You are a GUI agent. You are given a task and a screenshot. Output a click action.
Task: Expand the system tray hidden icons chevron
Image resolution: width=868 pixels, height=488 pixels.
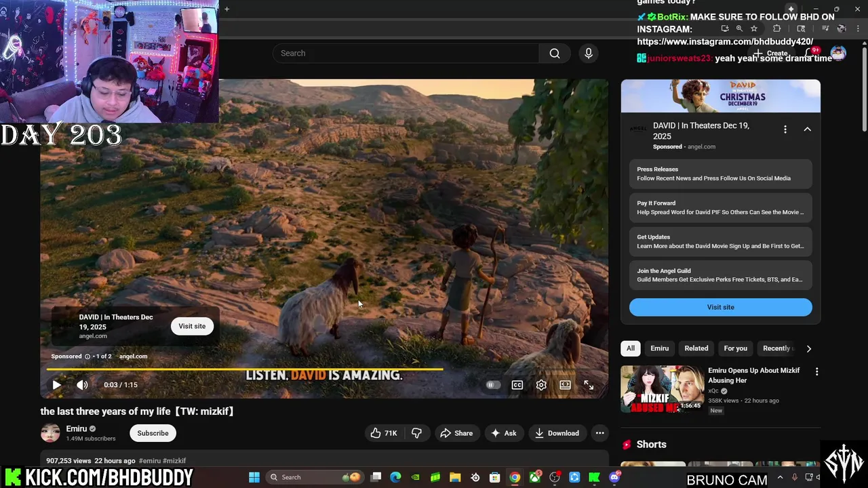pos(780,477)
